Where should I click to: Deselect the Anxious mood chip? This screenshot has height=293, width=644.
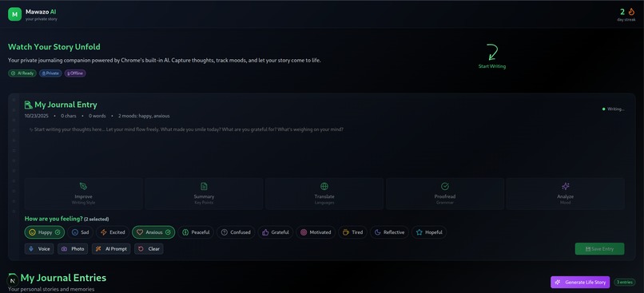153,232
